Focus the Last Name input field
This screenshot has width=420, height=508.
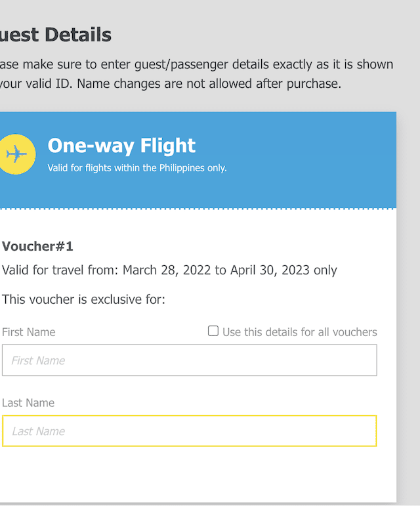point(189,431)
